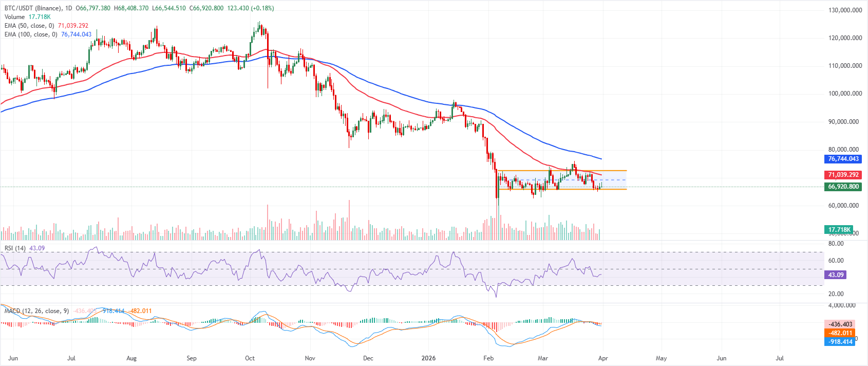Click the 2026 label on time axis
The image size is (868, 366).
428,358
